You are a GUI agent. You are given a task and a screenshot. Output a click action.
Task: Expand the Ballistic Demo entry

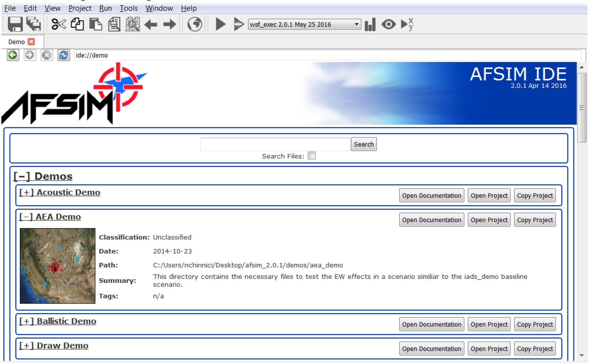(x=57, y=321)
